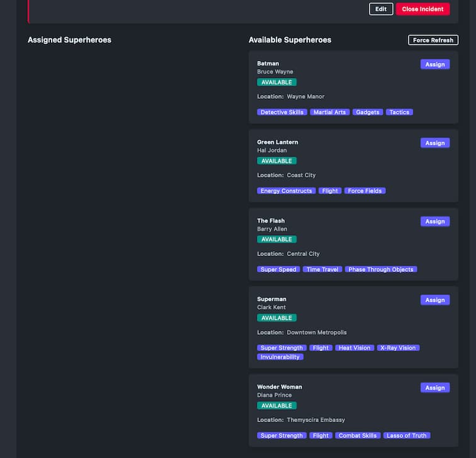Click the AVAILABLE status badge on Batman
The image size is (476, 458).
(276, 82)
